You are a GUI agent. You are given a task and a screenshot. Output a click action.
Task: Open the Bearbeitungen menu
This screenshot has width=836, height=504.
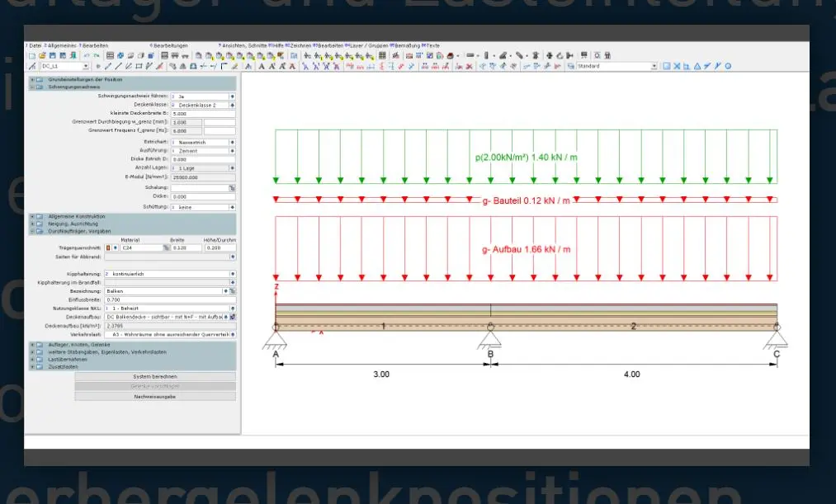[x=171, y=46]
